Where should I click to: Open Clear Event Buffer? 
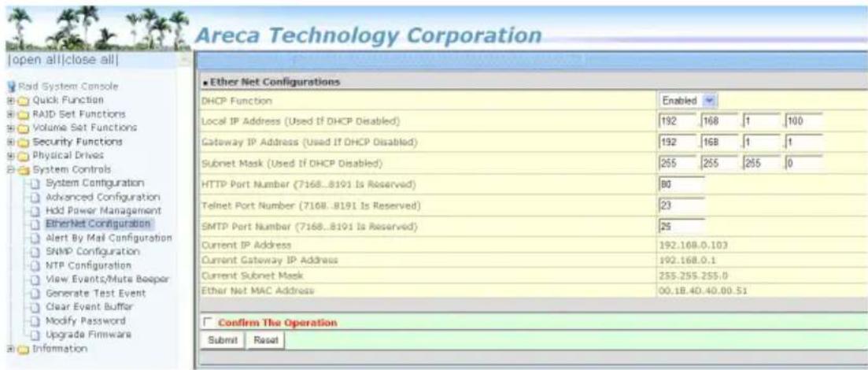click(89, 307)
